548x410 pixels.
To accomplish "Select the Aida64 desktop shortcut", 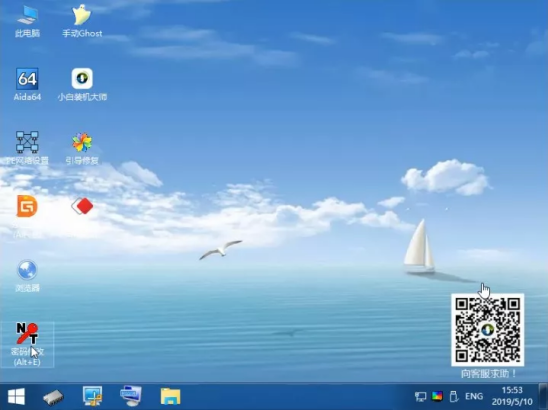I will click(x=27, y=85).
